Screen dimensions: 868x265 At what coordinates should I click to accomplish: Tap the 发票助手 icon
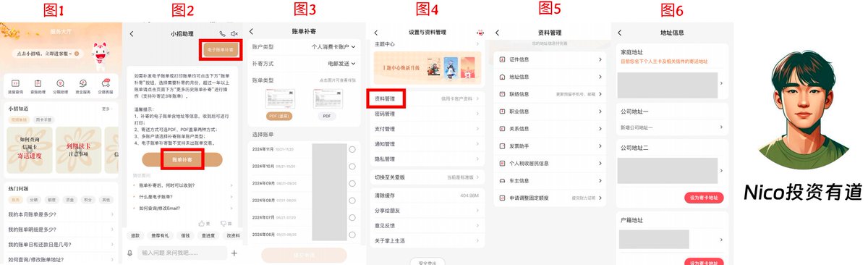coord(503,146)
